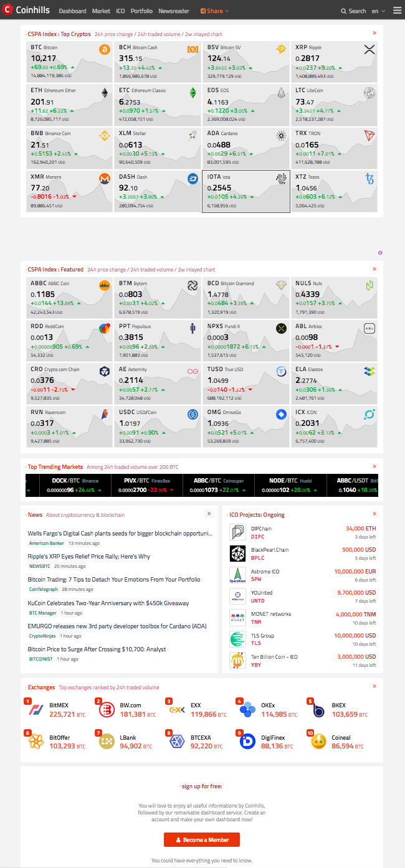Click the PIVX/BTC FinexBox ticker
Viewport: 405px width, 868px height.
click(x=146, y=485)
